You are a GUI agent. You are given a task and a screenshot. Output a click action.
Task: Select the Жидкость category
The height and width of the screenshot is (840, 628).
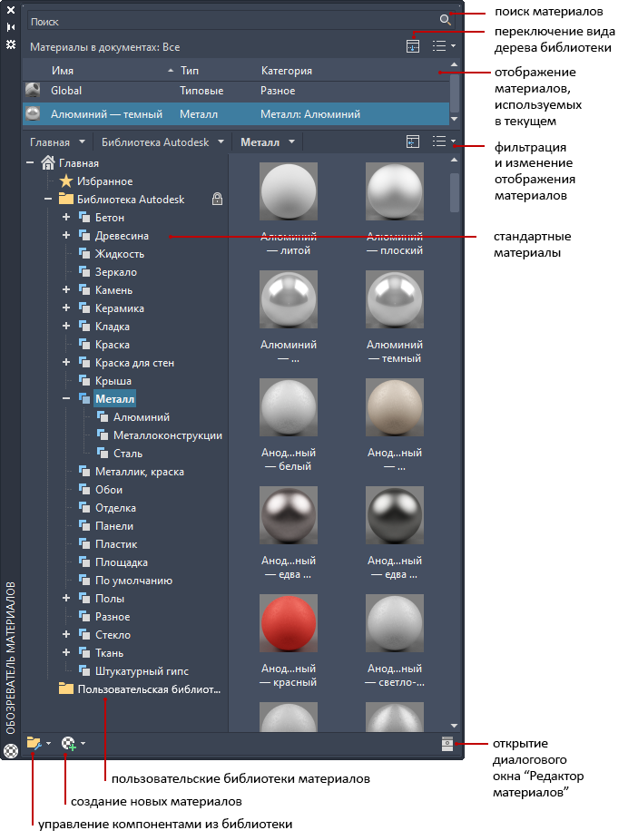point(112,253)
